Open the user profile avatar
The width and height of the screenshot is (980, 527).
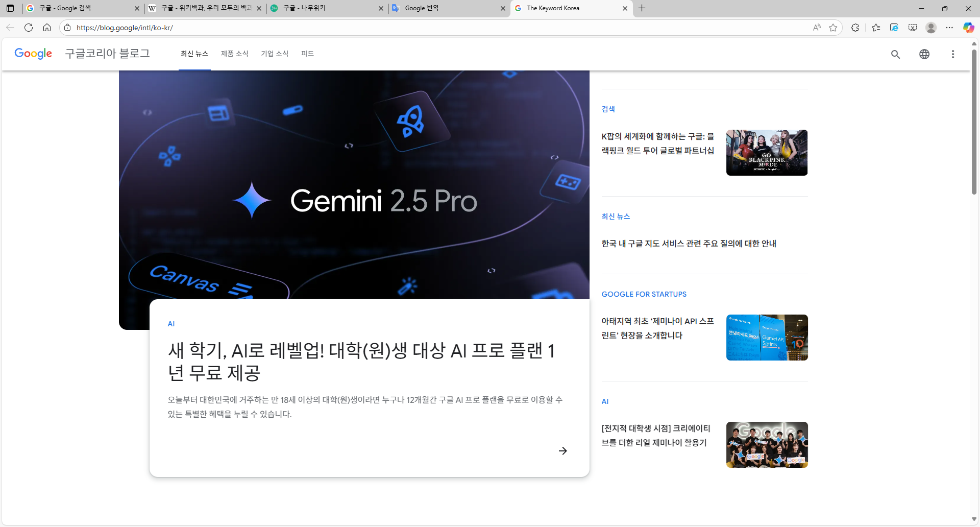point(931,28)
